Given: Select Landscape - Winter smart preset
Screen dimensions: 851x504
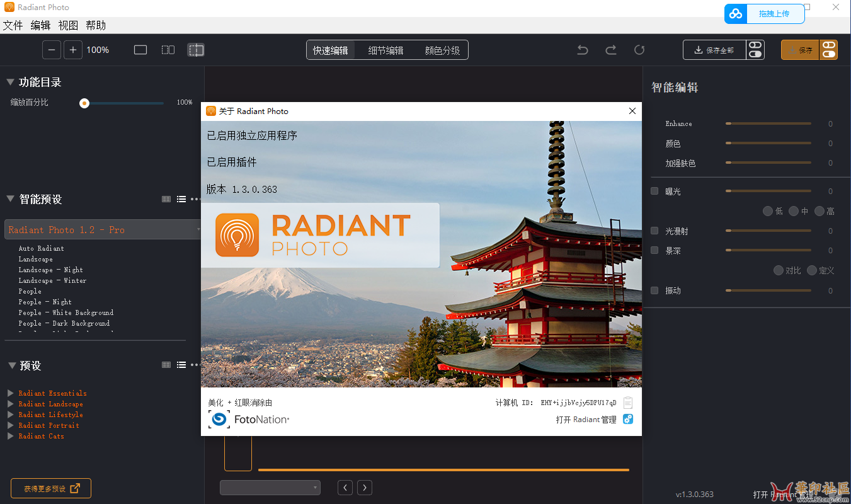Looking at the screenshot, I should (x=53, y=280).
